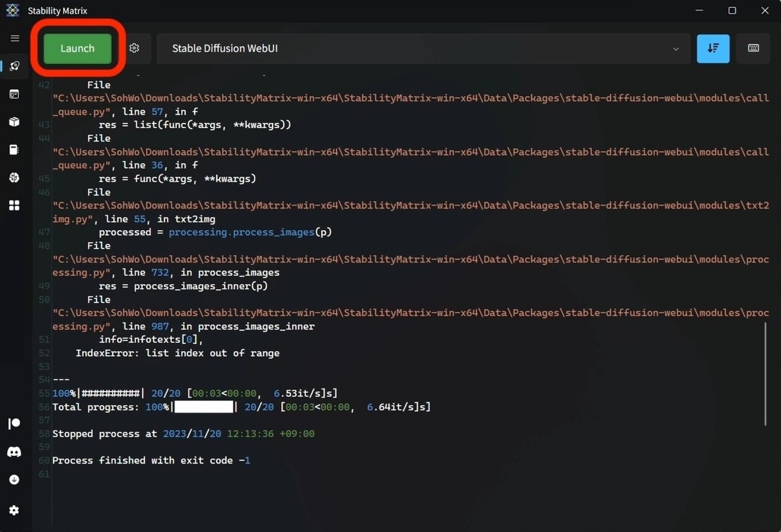Click the 'Process finished with exit code -1' line
Image resolution: width=781 pixels, height=532 pixels.
[x=151, y=460]
